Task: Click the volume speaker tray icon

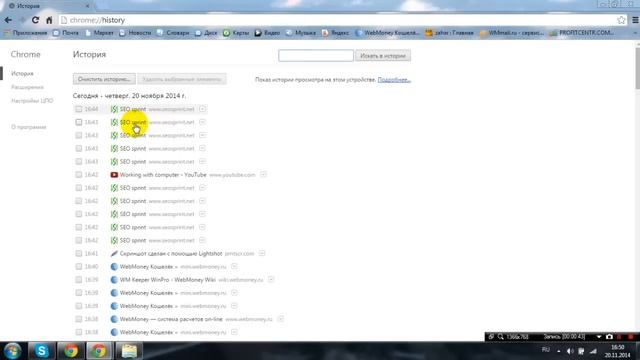Action: point(570,351)
